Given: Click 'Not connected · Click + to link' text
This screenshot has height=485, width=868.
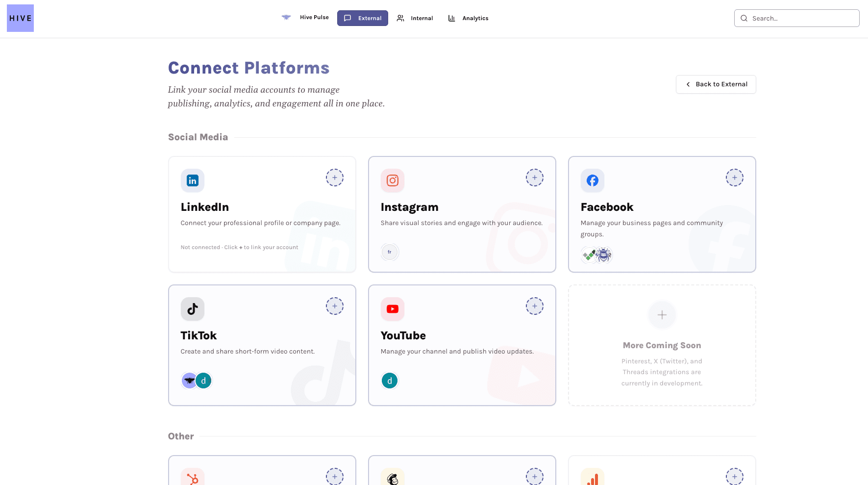Looking at the screenshot, I should (239, 247).
